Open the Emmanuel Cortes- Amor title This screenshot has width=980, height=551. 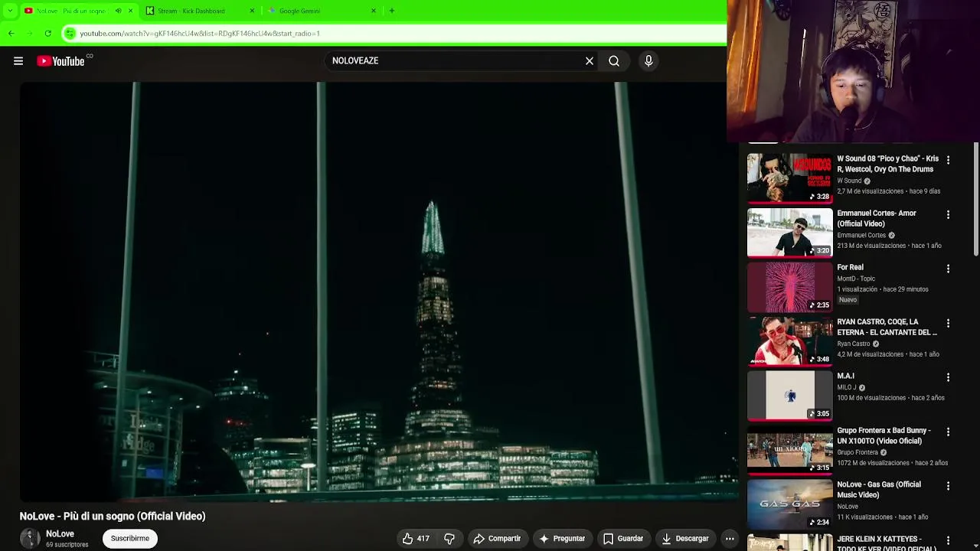coord(877,218)
